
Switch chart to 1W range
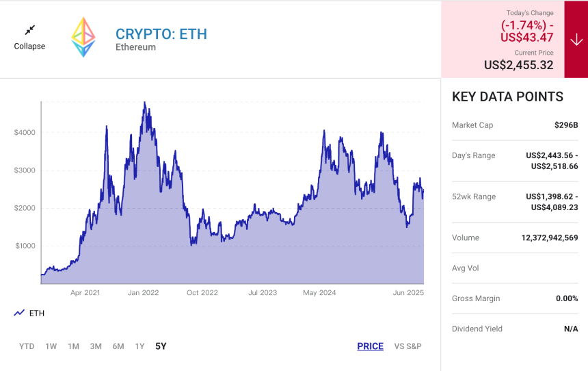point(51,346)
